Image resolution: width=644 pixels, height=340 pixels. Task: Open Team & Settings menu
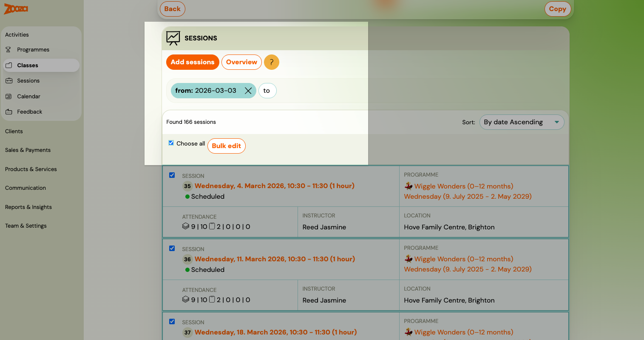click(x=26, y=226)
